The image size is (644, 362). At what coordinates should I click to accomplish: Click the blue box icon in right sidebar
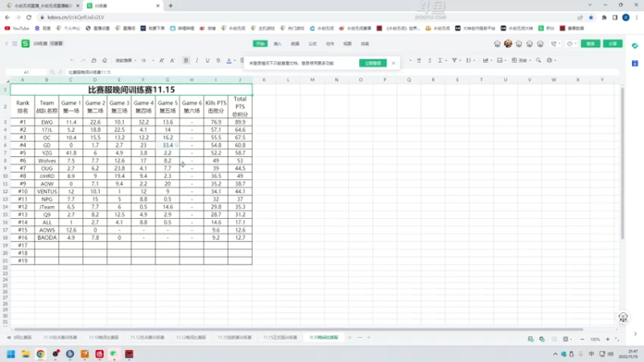[x=635, y=64]
